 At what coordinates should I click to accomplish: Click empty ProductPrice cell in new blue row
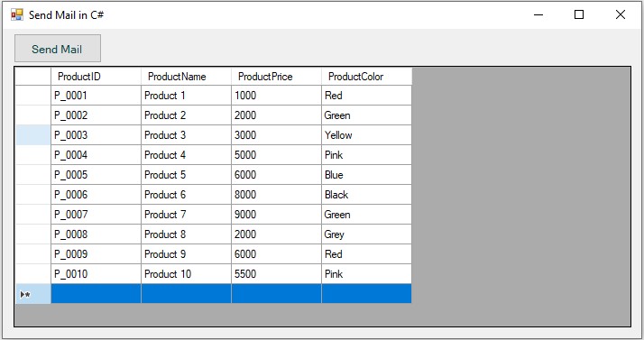click(277, 294)
